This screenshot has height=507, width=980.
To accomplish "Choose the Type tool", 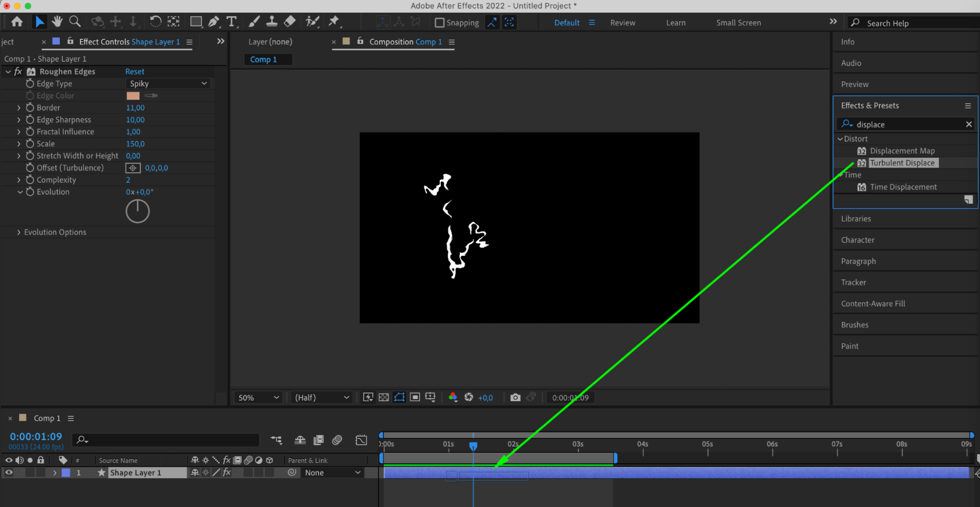I will click(231, 22).
